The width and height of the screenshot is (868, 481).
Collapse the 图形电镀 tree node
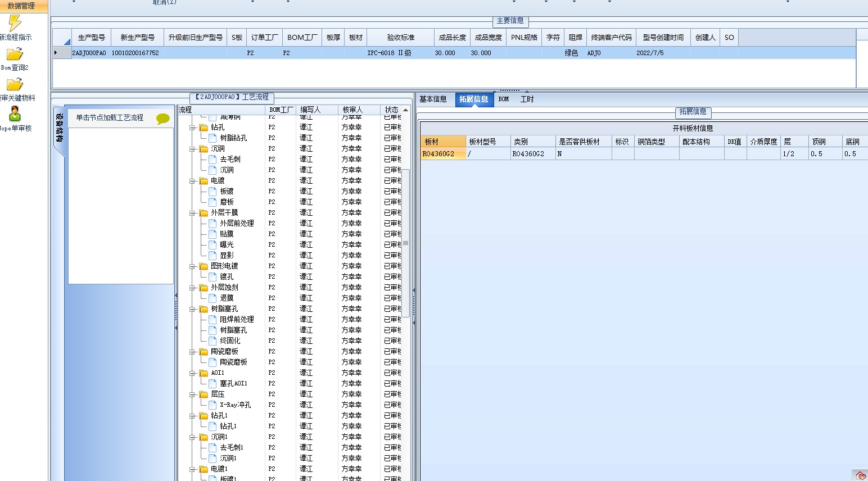coord(192,266)
